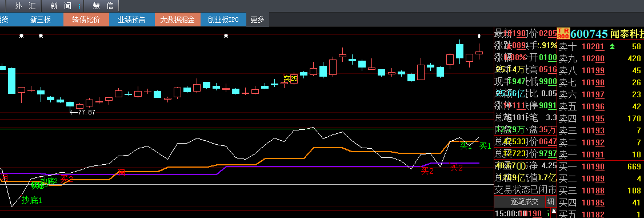
Task: Select the 卖五 ask price 10196
Action: [593, 106]
